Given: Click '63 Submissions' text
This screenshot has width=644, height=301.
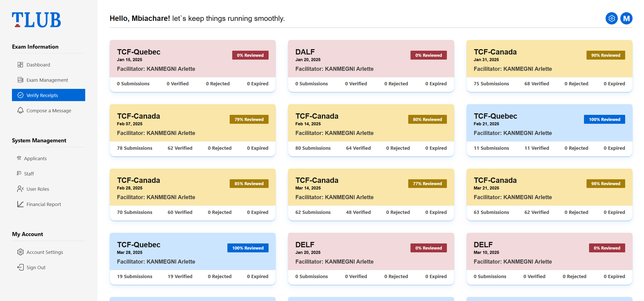Looking at the screenshot, I should click(491, 212).
